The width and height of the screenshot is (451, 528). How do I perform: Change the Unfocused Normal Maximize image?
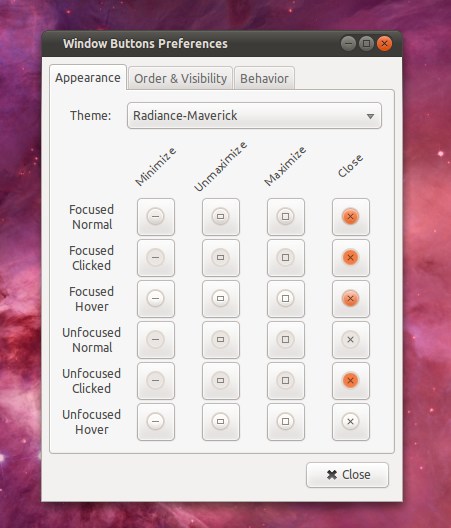pyautogui.click(x=286, y=340)
